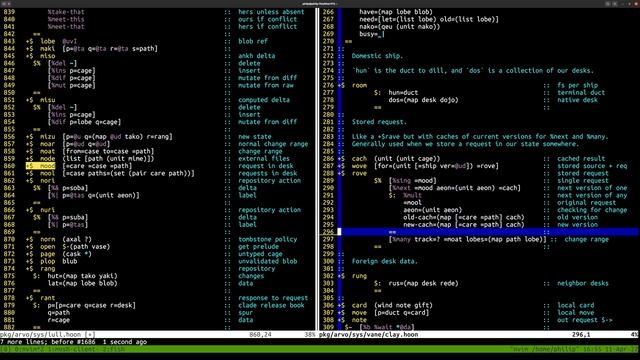Click the 'external files' comment
Screen dimensions: 640x360
264,159
